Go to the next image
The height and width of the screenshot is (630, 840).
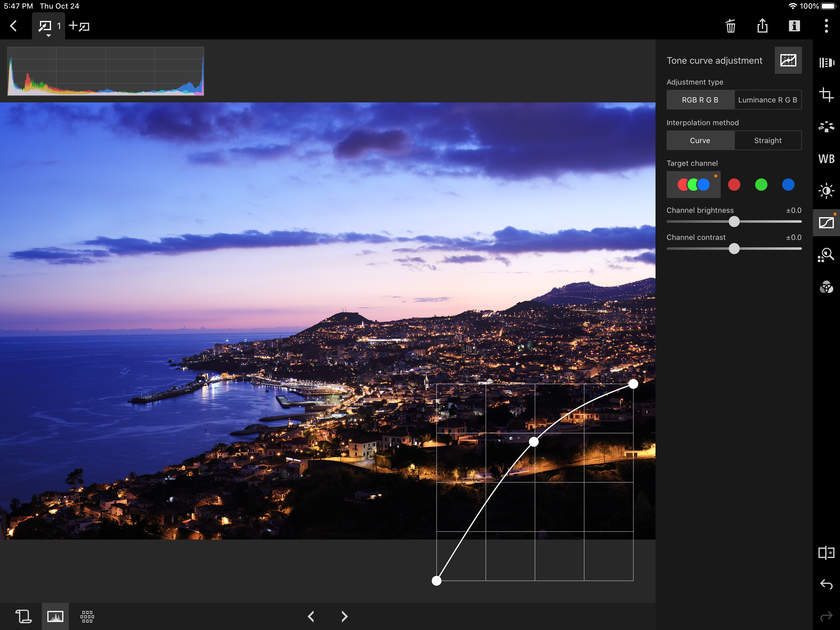[x=344, y=616]
